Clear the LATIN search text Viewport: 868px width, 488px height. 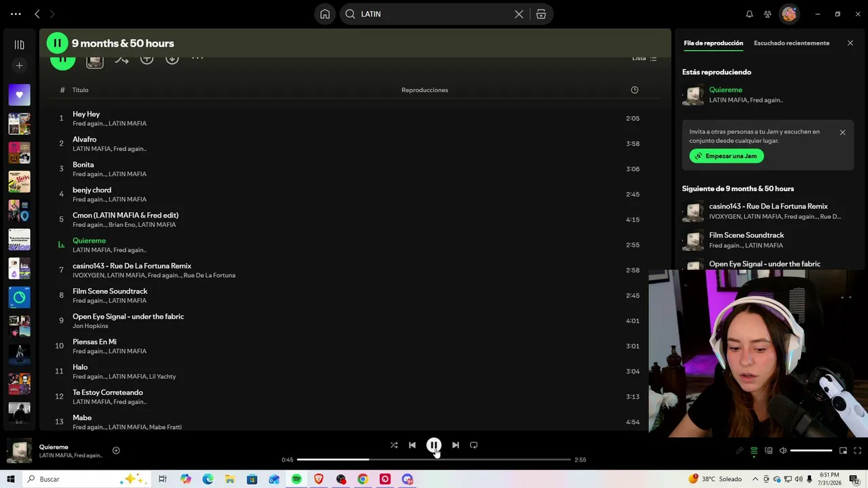519,14
